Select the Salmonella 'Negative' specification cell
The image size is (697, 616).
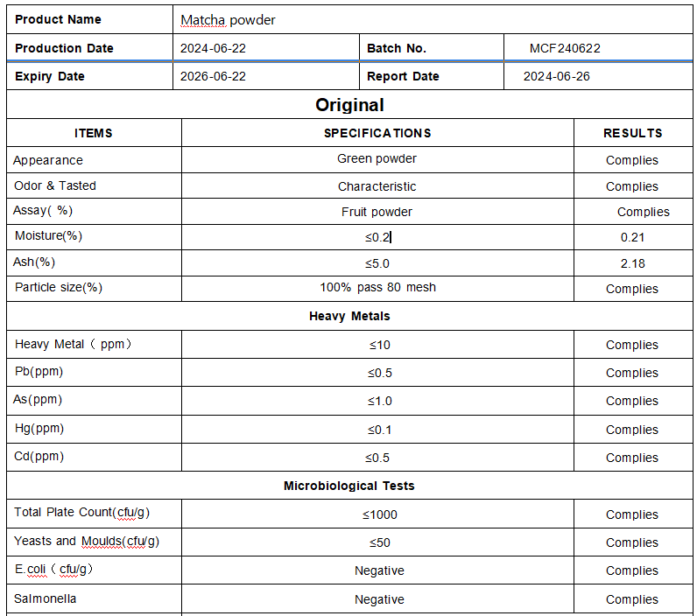379,599
